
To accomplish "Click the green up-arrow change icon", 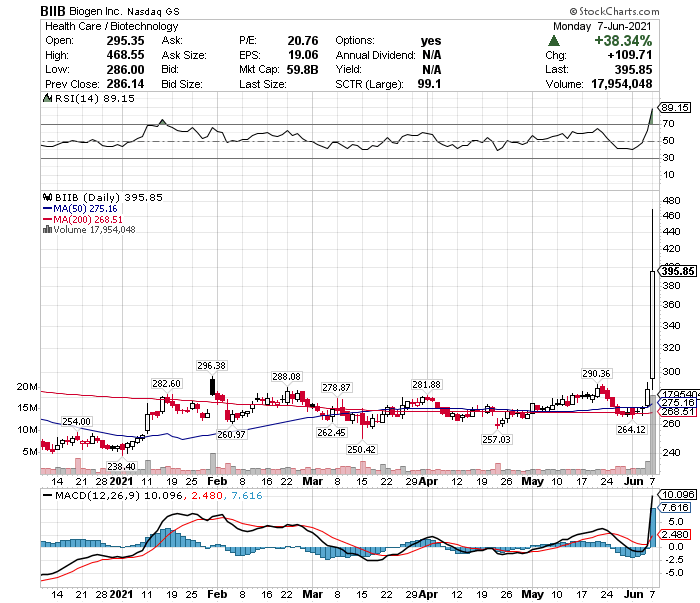I will (554, 41).
